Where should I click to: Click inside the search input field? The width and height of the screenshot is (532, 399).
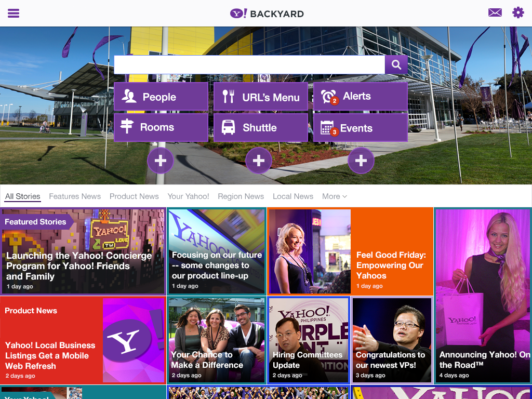[249, 65]
